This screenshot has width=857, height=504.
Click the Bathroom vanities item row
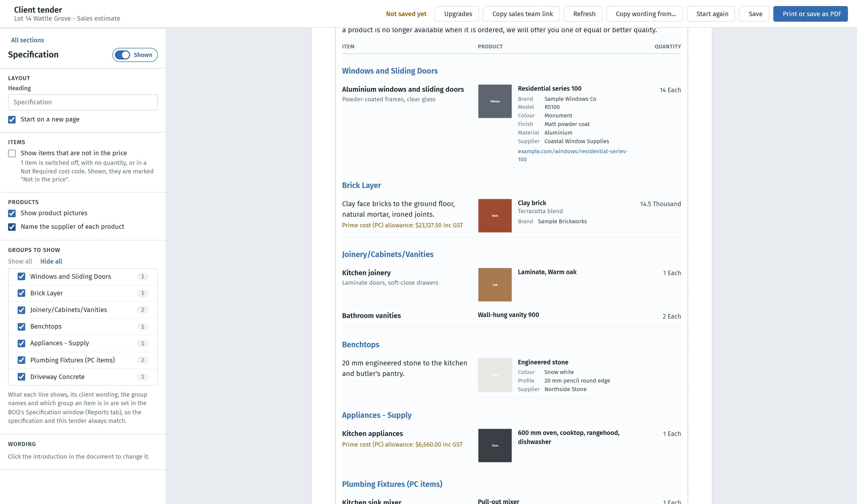pos(511,316)
